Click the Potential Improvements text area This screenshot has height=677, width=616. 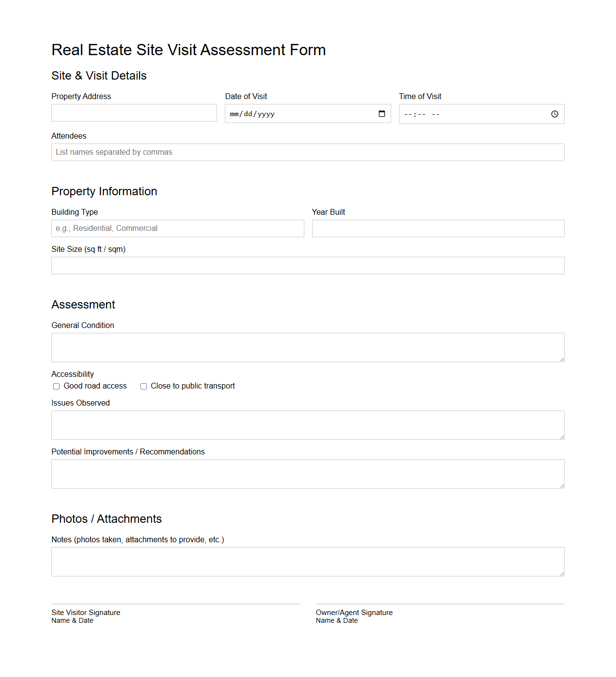(x=308, y=473)
